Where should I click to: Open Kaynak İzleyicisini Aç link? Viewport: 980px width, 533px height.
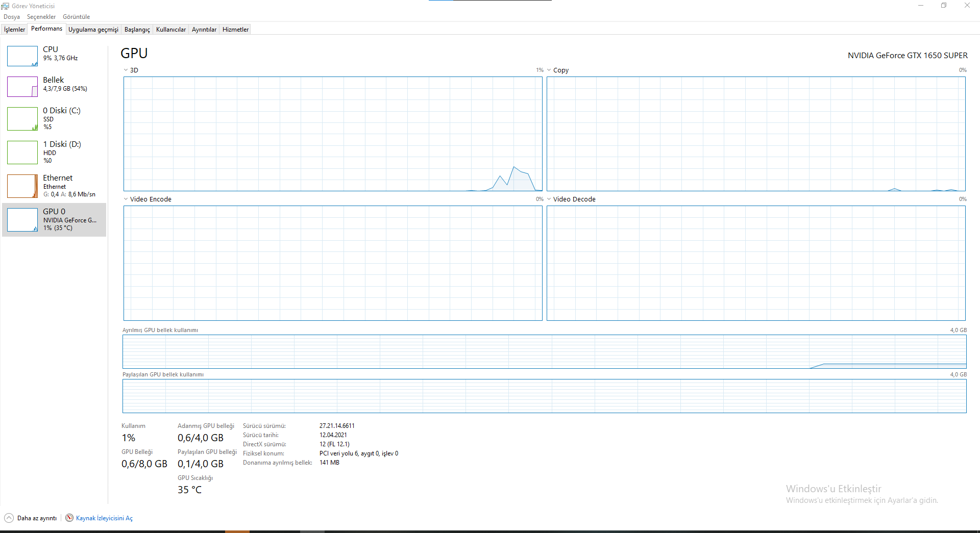pyautogui.click(x=104, y=518)
